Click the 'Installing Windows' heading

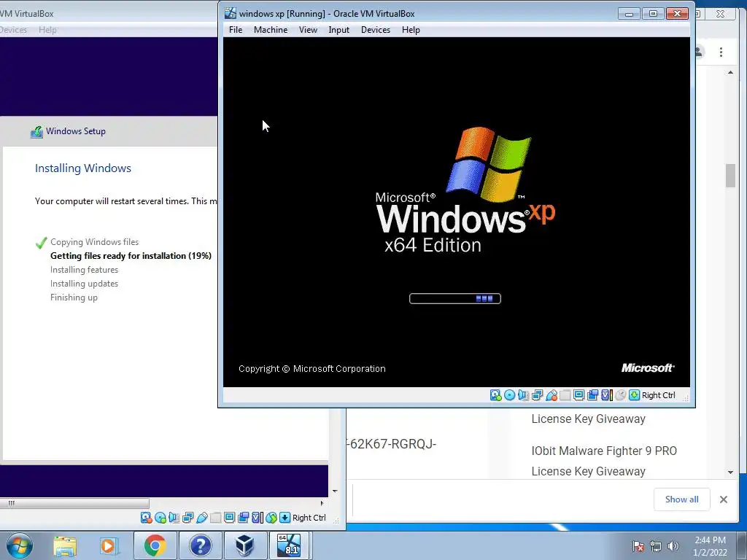point(83,168)
